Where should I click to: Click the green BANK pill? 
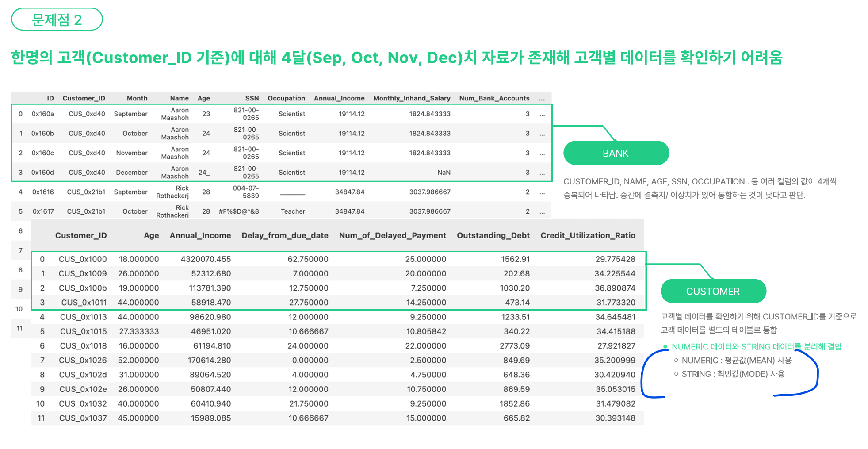pos(616,153)
